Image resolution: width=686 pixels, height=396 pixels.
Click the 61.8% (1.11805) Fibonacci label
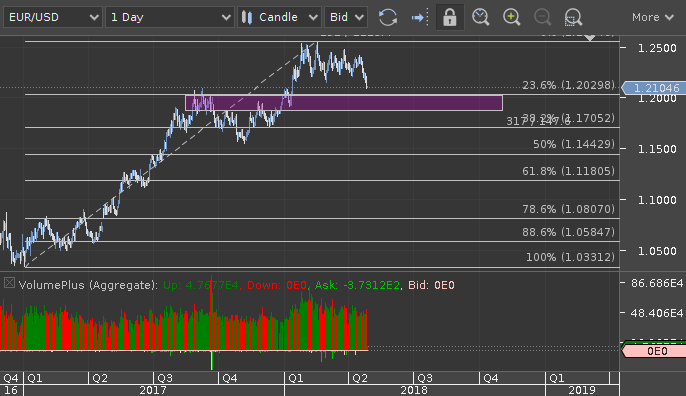pos(568,171)
